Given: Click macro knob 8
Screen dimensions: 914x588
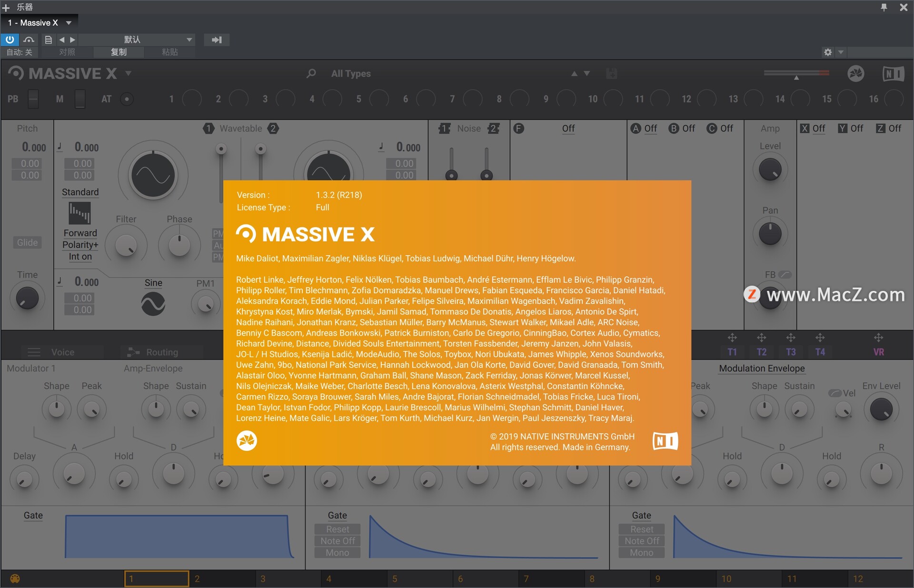Looking at the screenshot, I should tap(519, 99).
